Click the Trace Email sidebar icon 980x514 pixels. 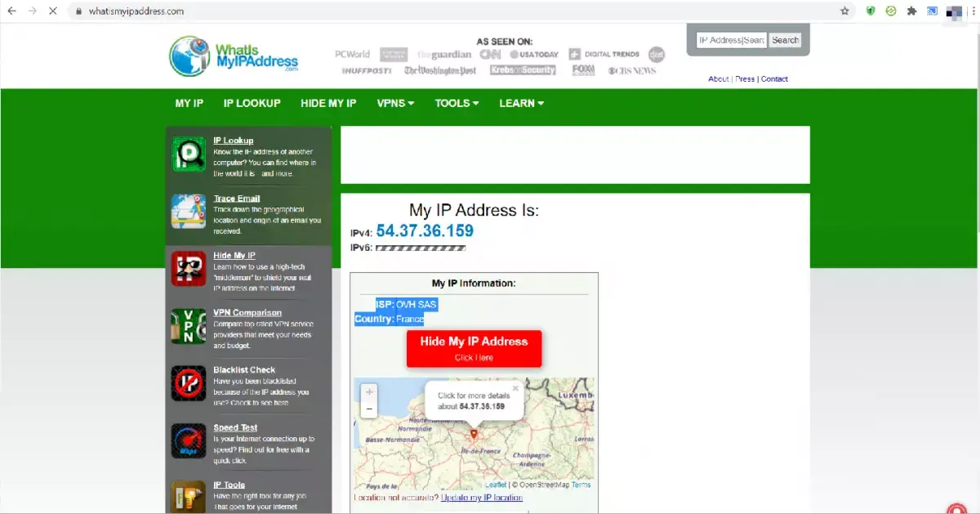[189, 212]
